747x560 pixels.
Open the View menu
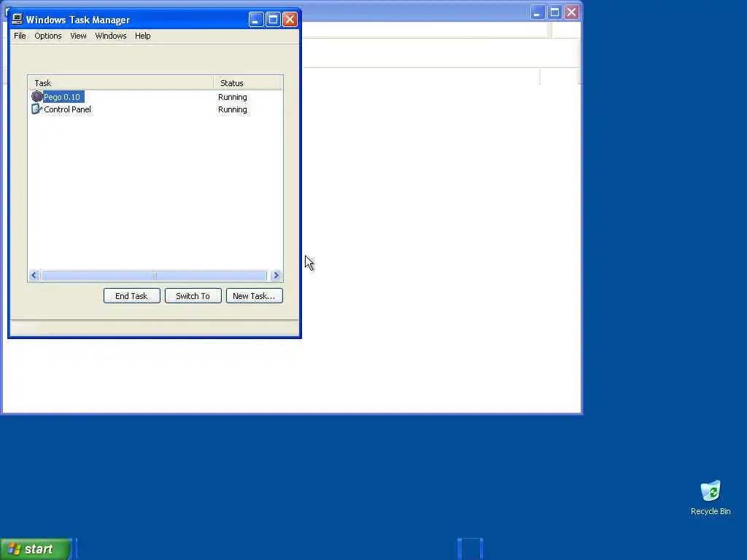78,36
